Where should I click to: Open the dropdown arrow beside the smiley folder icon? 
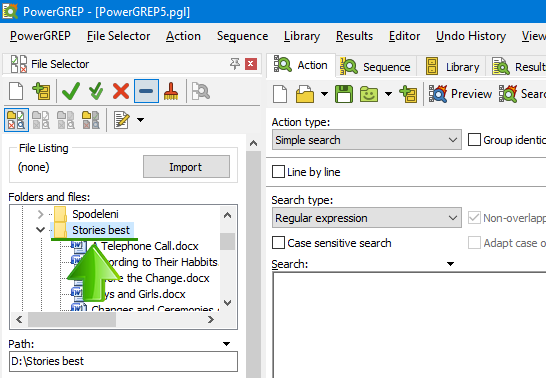(388, 94)
